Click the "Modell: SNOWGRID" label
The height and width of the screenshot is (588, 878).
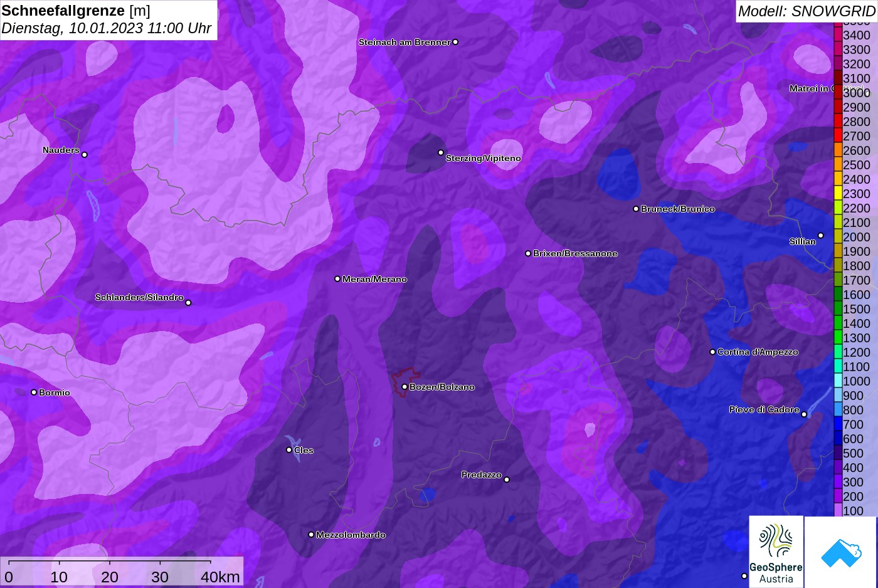pyautogui.click(x=807, y=11)
